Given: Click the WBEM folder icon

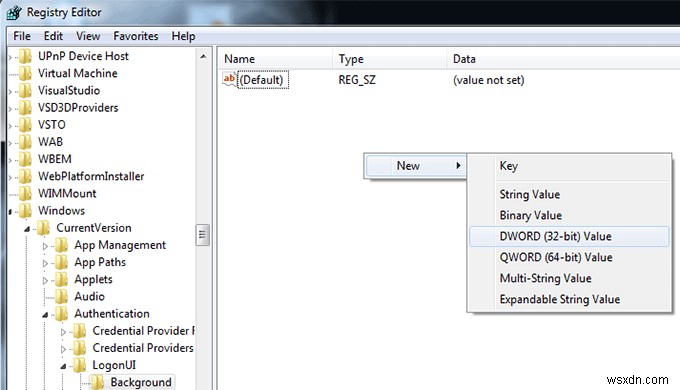Looking at the screenshot, I should (x=26, y=159).
